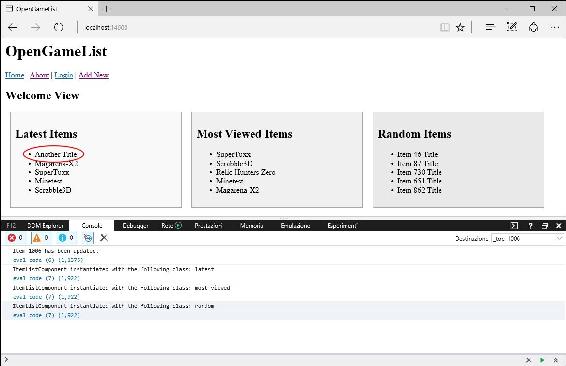This screenshot has width=566, height=366.
Task: Open Scrabble3D in Most Viewed Items
Action: pos(234,164)
